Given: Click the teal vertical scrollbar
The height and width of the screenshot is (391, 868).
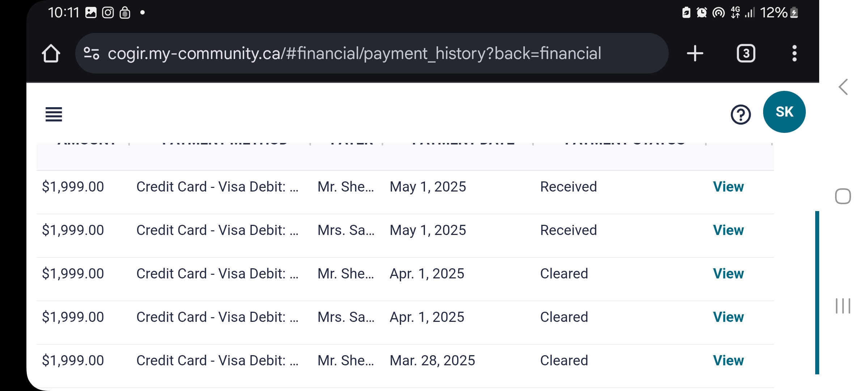Looking at the screenshot, I should point(817,293).
